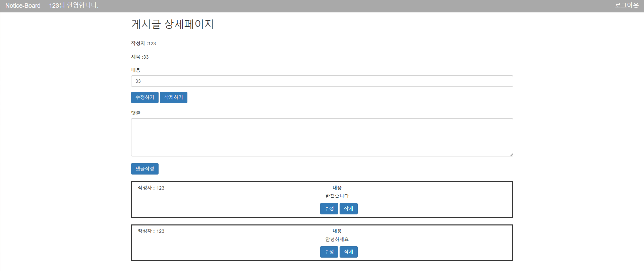
Task: Click the 제목 :33 title text
Action: (x=139, y=57)
